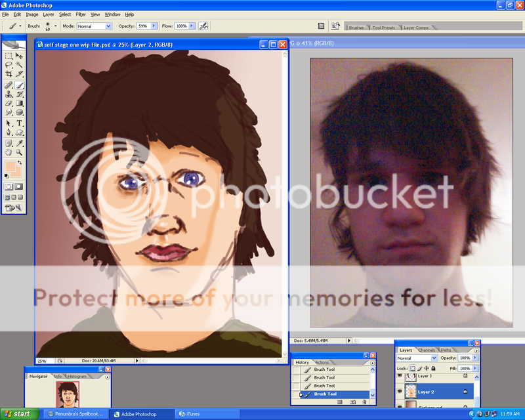
Task: Switch to the Channels tab
Action: [427, 350]
